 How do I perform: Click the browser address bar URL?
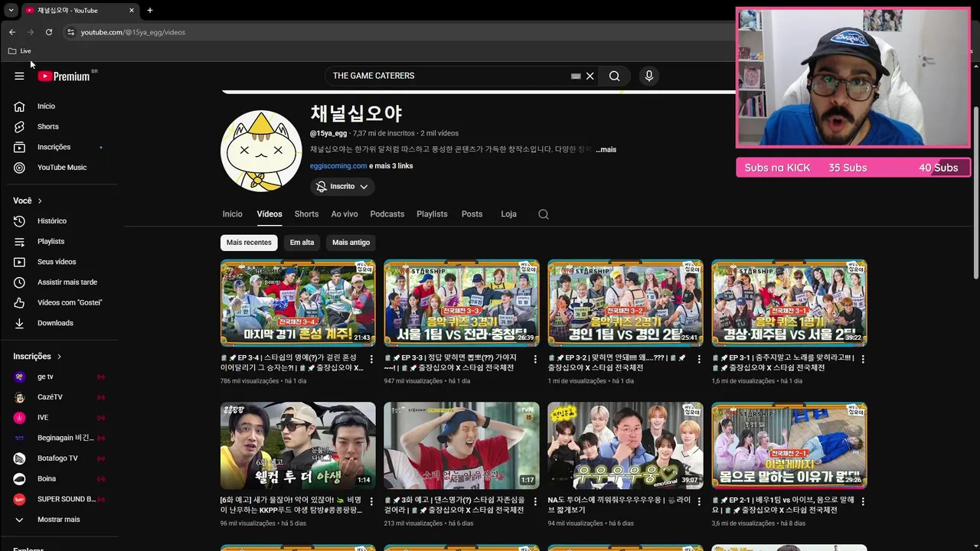click(133, 32)
